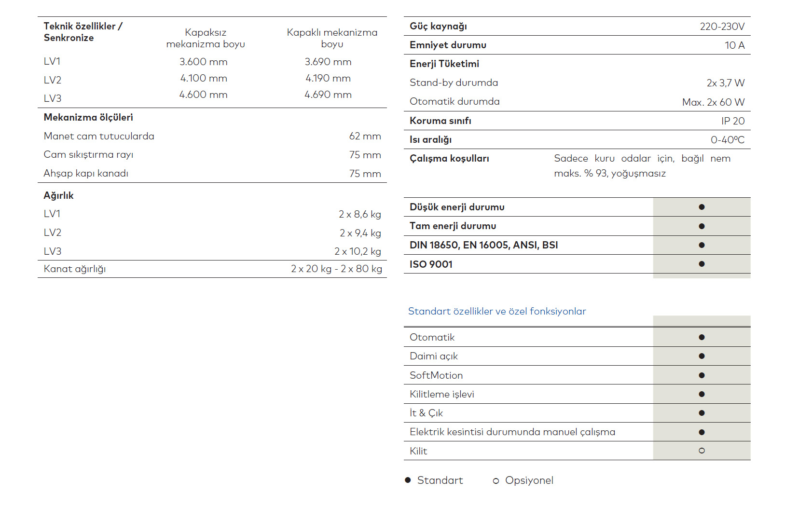
Task: Click the Güç kaynağı value 220-230V
Action: coord(722,27)
